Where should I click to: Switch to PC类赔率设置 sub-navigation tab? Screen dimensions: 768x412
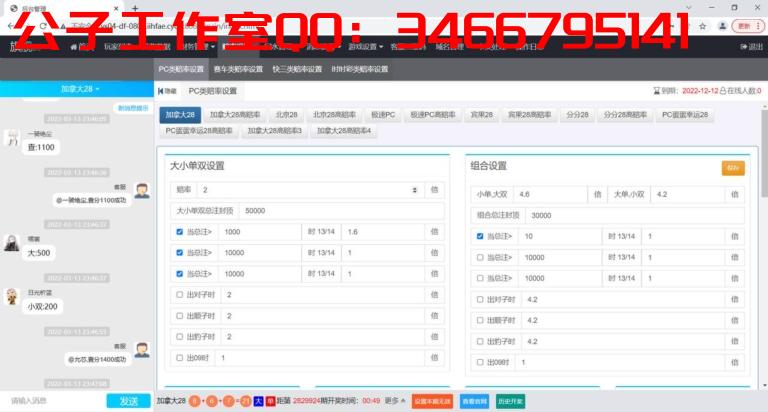tap(181, 69)
